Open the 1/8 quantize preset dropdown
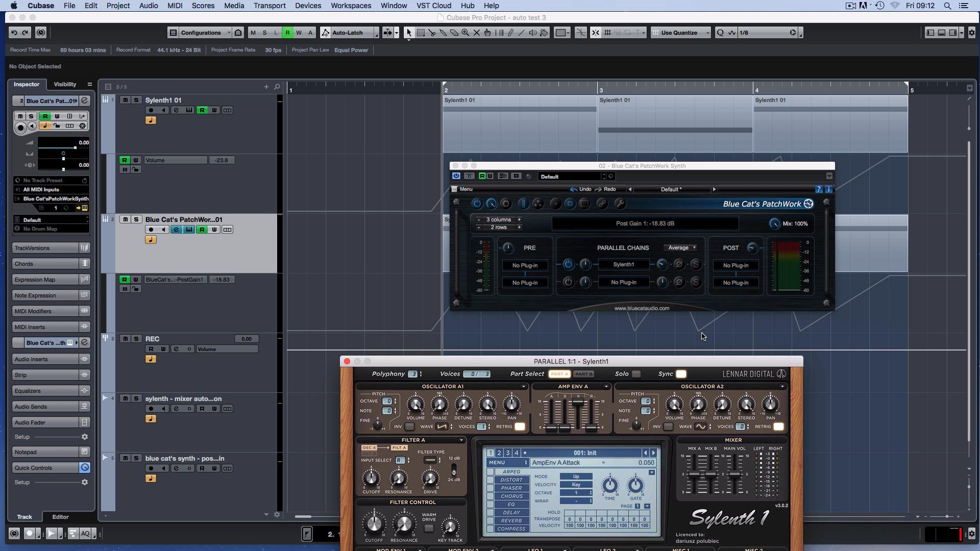This screenshot has width=980, height=551. [767, 33]
